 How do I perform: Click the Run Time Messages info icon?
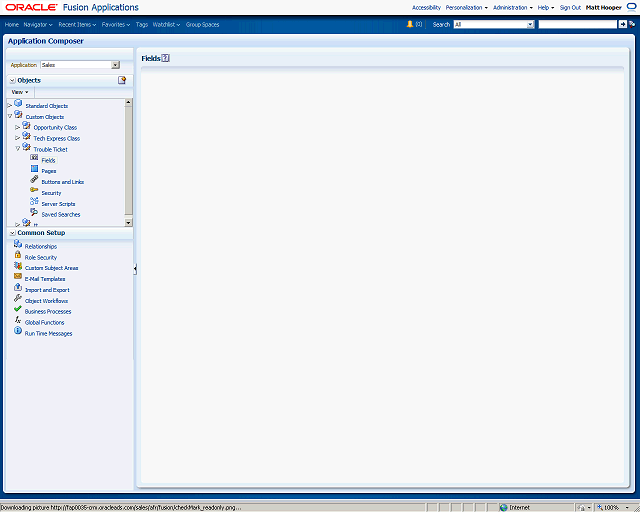pyautogui.click(x=18, y=331)
